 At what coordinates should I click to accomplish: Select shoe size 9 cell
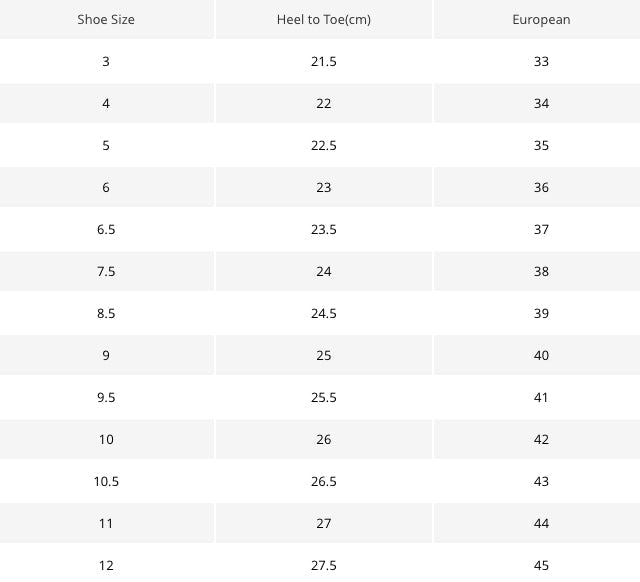click(106, 356)
